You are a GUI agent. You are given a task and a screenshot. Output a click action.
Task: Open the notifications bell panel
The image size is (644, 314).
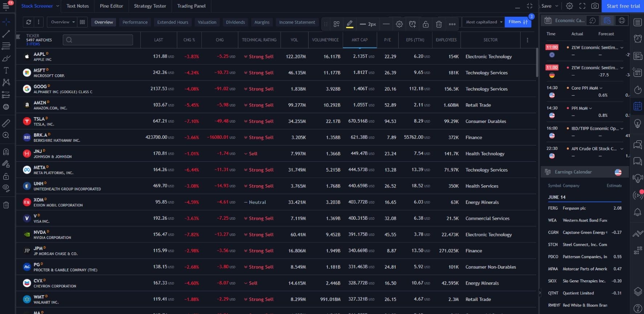pos(637,212)
